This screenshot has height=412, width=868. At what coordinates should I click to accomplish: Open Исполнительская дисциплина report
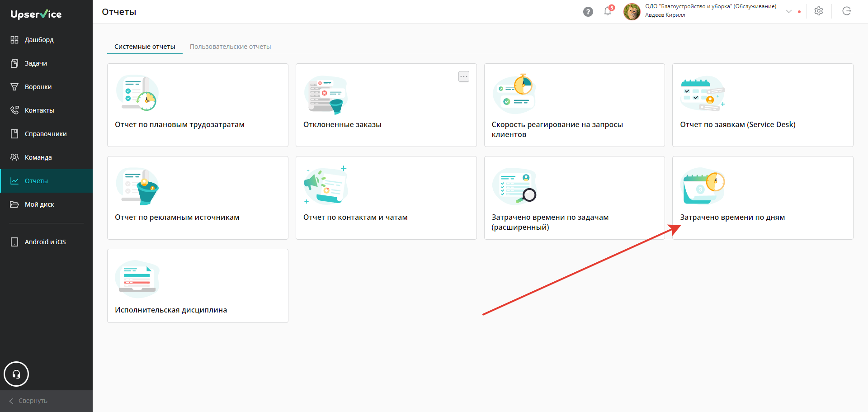click(171, 310)
